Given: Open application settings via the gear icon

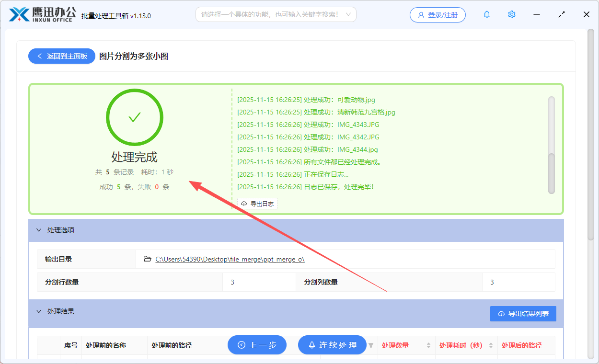Looking at the screenshot, I should click(511, 14).
